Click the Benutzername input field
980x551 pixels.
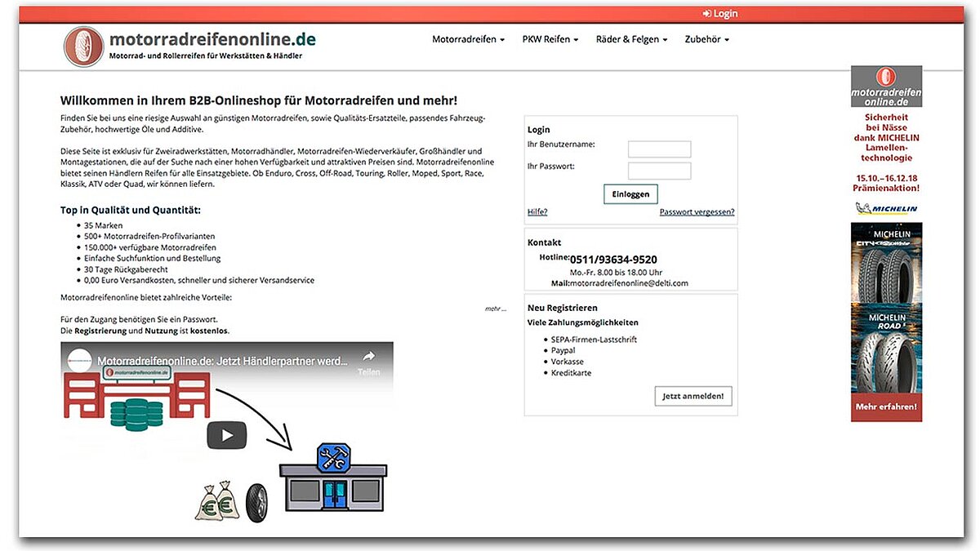[x=659, y=149]
